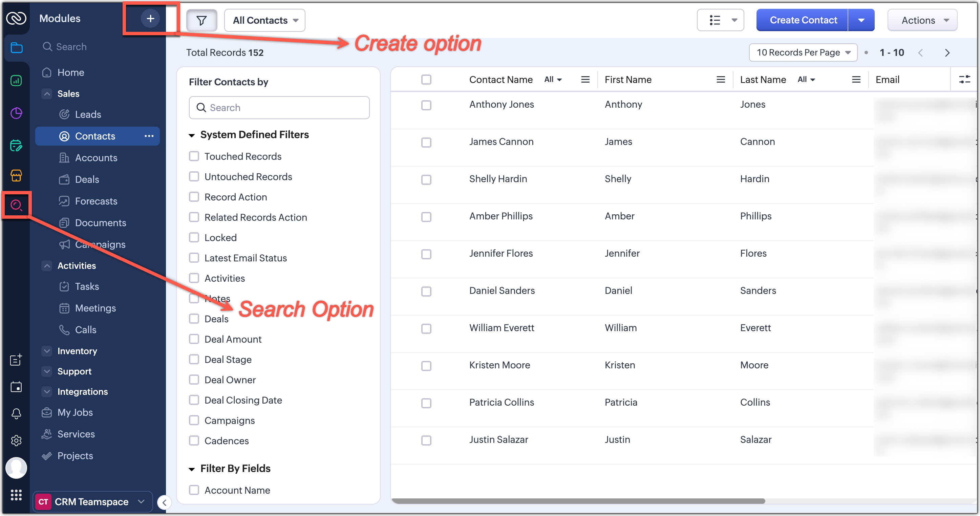Open the setup gear icon in left rail

coord(16,440)
